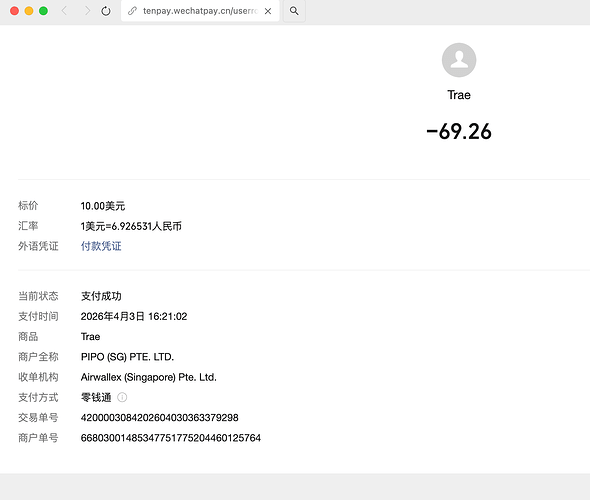The width and height of the screenshot is (590, 500).
Task: Click the 商品 label
Action: click(28, 337)
